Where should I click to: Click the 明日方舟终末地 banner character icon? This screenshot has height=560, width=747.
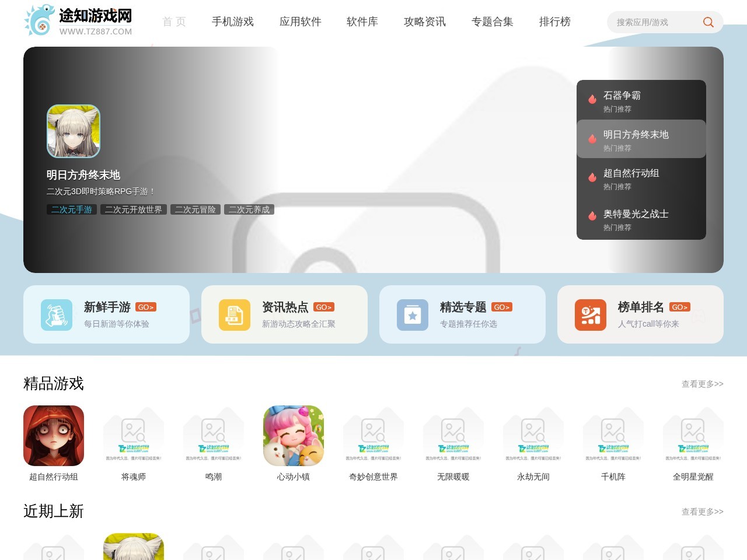(74, 131)
